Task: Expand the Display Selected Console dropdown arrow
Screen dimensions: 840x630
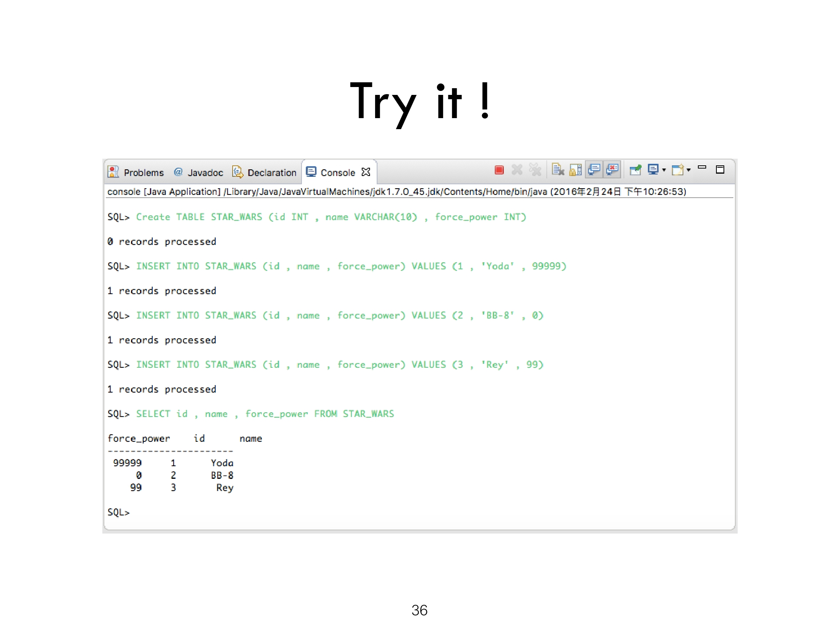Action: [664, 170]
